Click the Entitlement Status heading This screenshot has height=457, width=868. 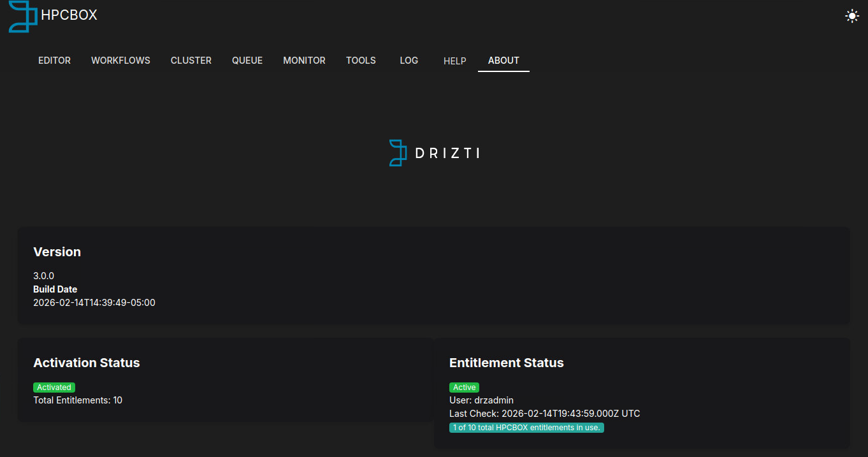(x=507, y=363)
